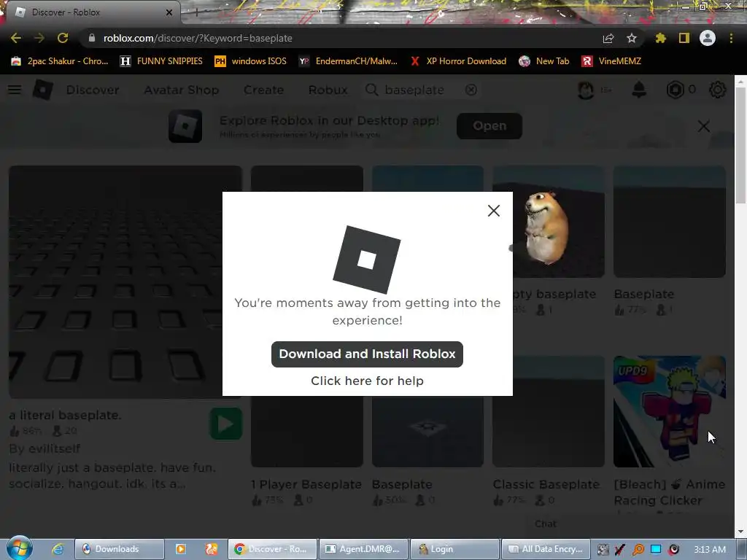Open Robux balance icon
Viewport: 747px width, 560px height.
675,90
